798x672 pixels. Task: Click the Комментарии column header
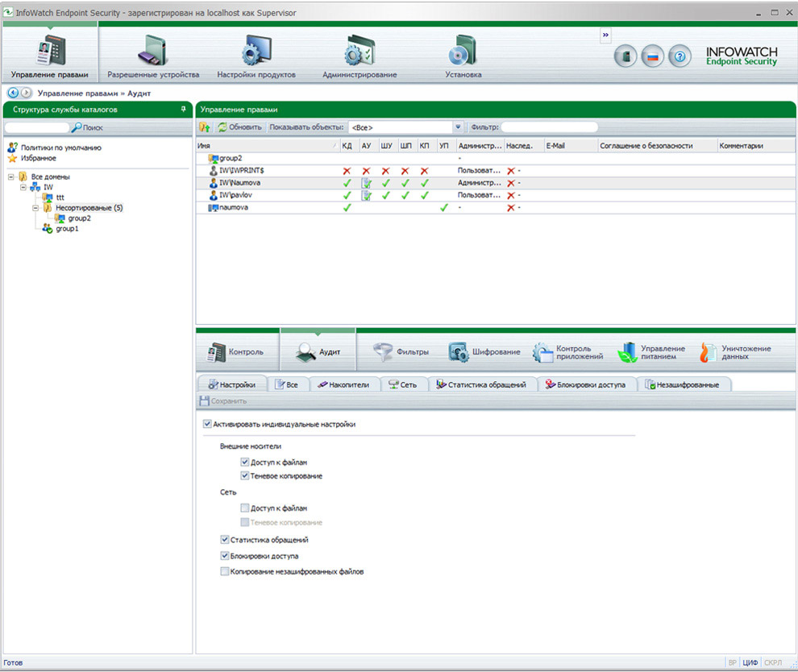point(756,146)
